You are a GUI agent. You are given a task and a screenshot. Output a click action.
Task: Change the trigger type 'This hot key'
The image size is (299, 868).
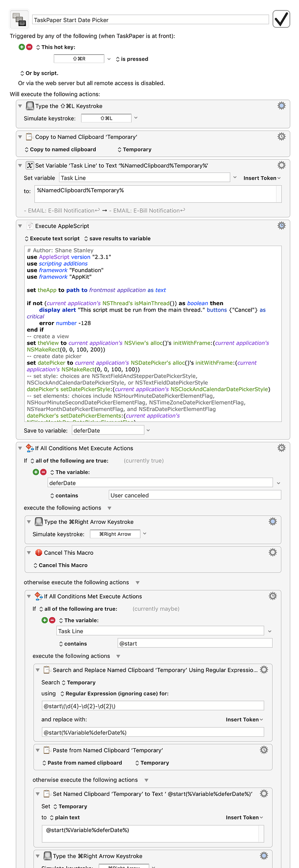[55, 47]
